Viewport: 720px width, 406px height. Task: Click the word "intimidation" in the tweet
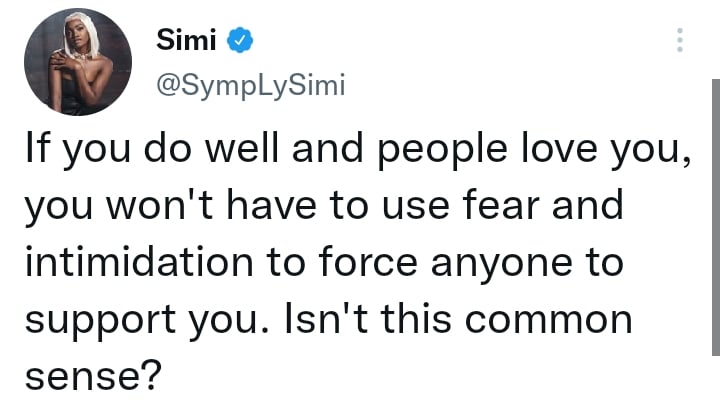pyautogui.click(x=139, y=262)
